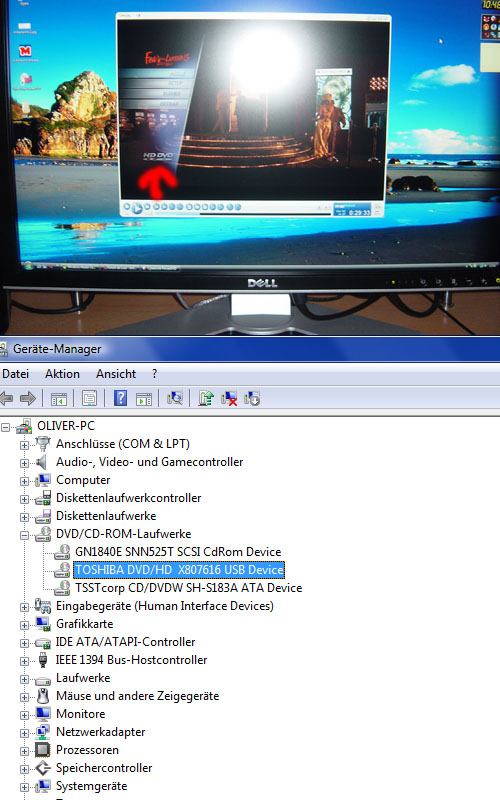
Task: Click the disc drive icon of TSSTcorp CD/DVDW
Action: click(x=62, y=588)
